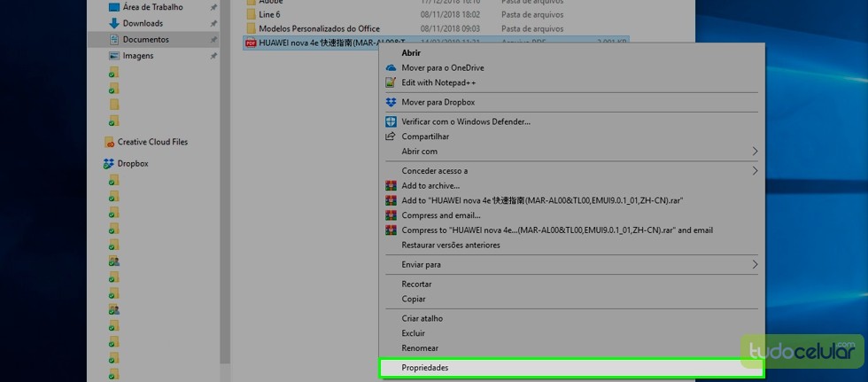Select Copiar from the context menu

pyautogui.click(x=414, y=300)
